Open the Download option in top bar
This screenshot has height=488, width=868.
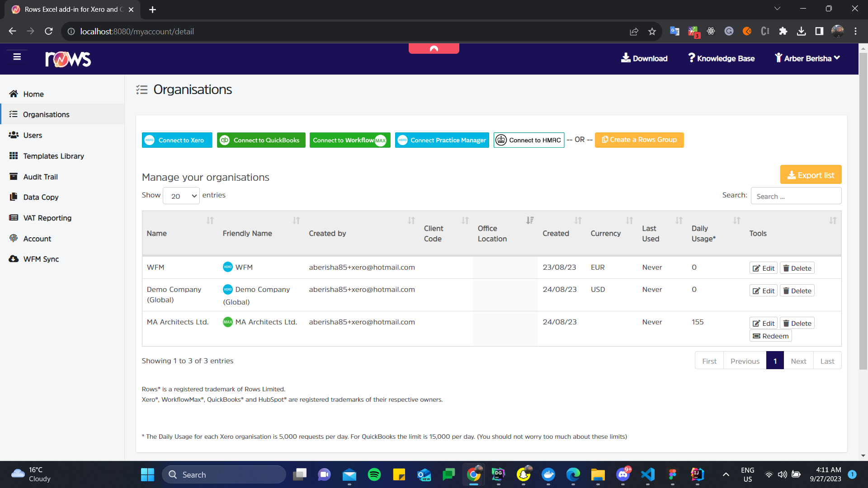pyautogui.click(x=644, y=58)
